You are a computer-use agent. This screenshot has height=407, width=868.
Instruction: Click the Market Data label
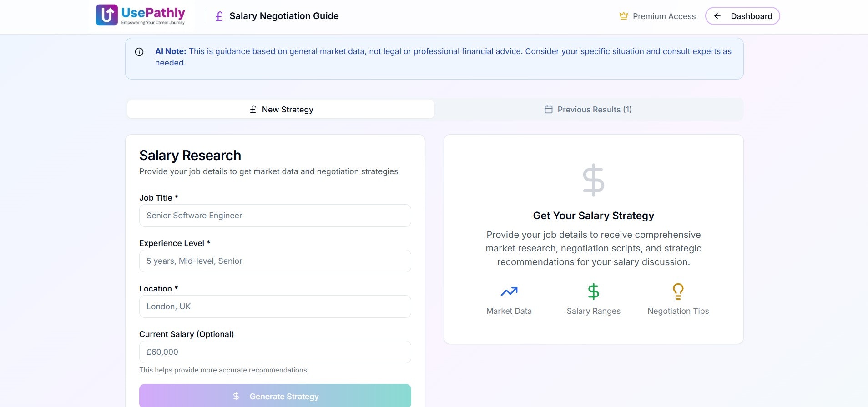(509, 311)
